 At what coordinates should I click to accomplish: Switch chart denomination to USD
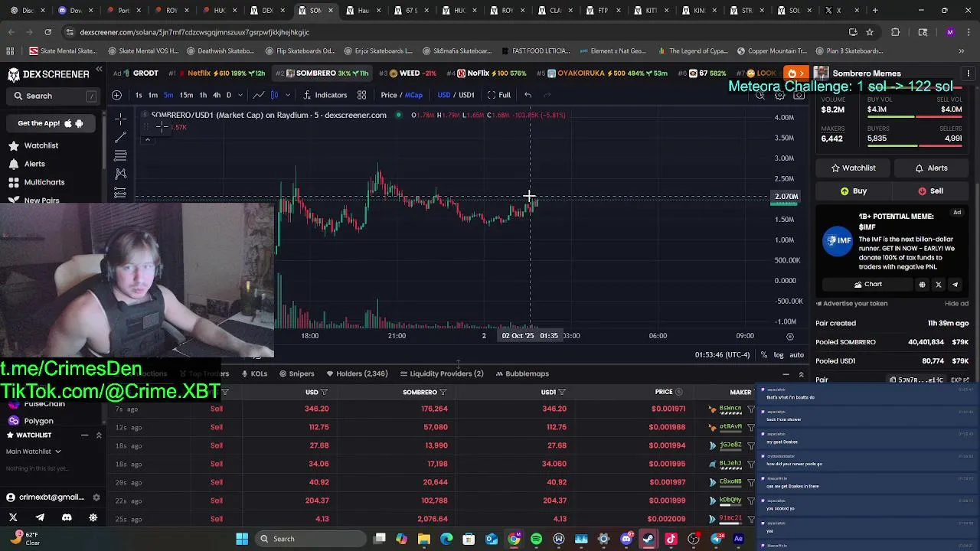pyautogui.click(x=444, y=95)
